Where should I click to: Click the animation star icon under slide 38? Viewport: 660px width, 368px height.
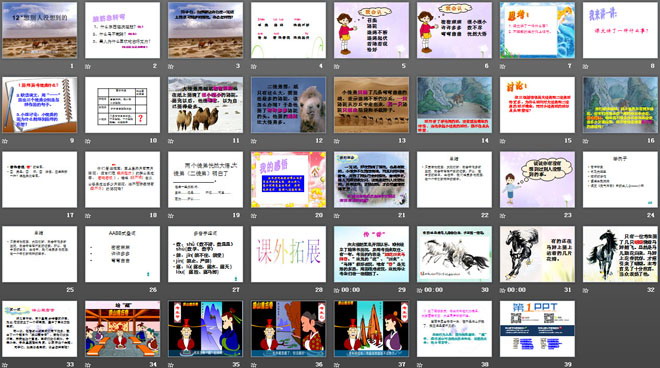coord(420,364)
